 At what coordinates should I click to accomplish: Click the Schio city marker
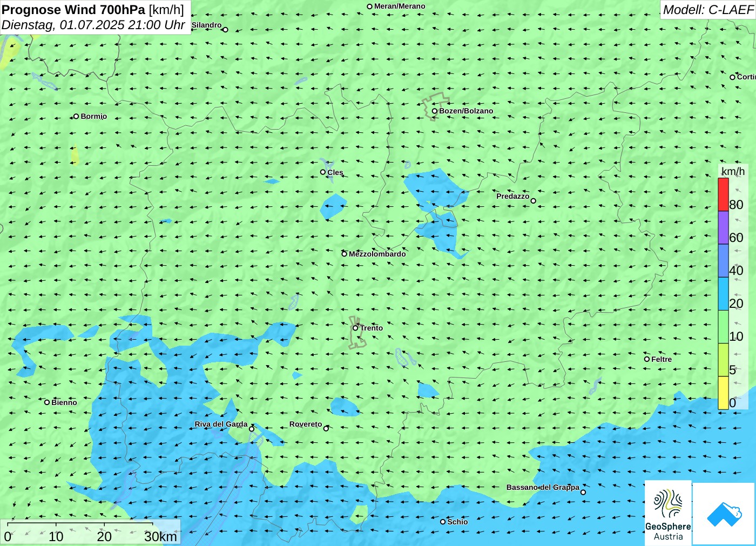(443, 522)
